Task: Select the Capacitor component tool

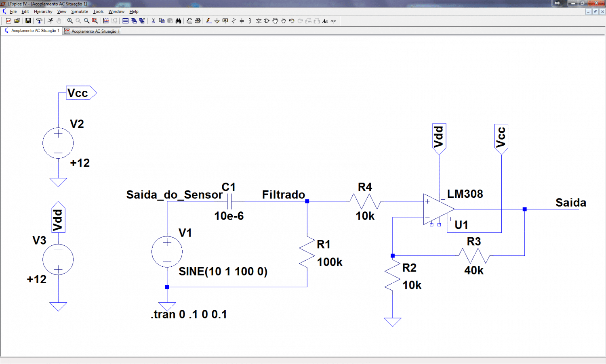Action: click(242, 21)
